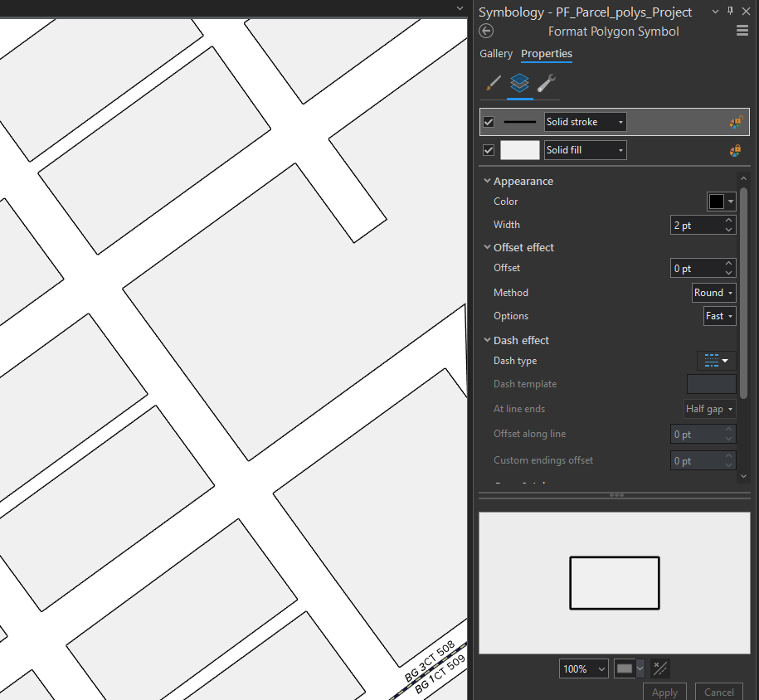The width and height of the screenshot is (759, 700).
Task: Click the Apply button
Action: click(664, 693)
